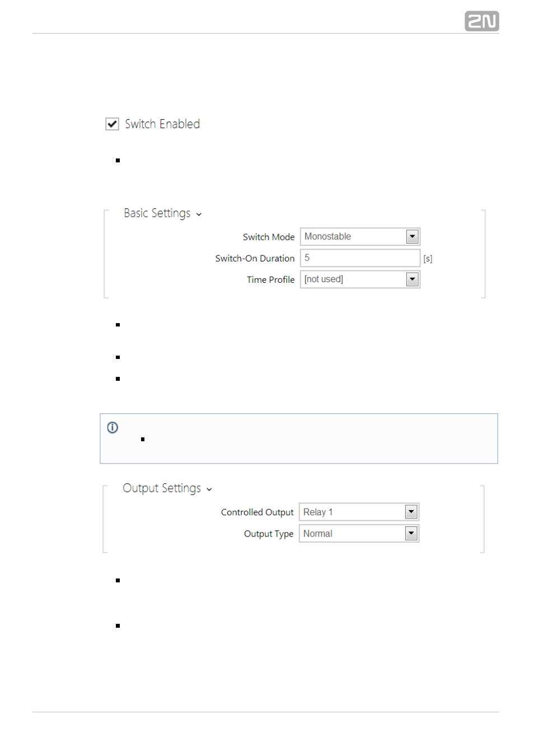Open the Output Type dropdown arrow

pyautogui.click(x=411, y=534)
